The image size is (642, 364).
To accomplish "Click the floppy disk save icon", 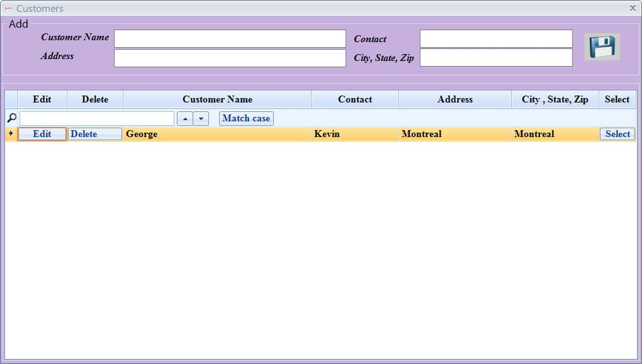I will click(x=602, y=47).
